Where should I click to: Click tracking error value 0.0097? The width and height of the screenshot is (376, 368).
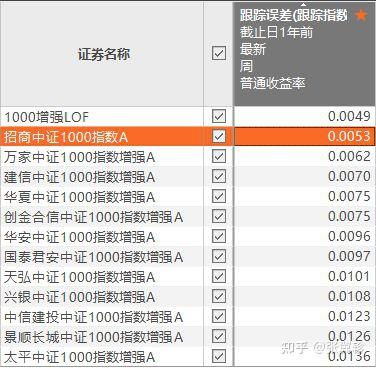coord(349,256)
